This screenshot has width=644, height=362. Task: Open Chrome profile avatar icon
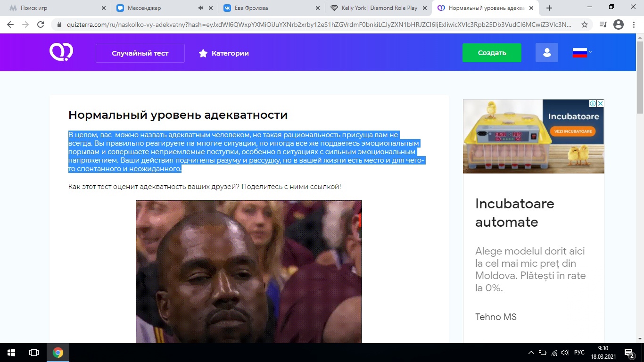click(x=619, y=25)
